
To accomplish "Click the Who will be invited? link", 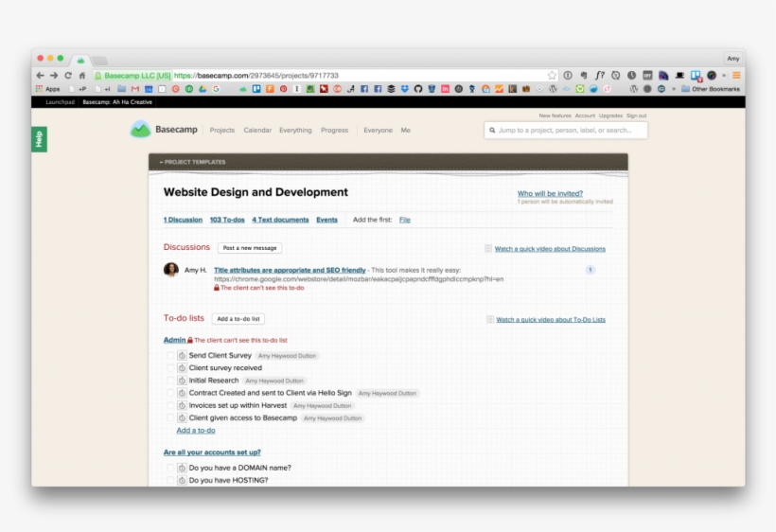I will [x=551, y=193].
